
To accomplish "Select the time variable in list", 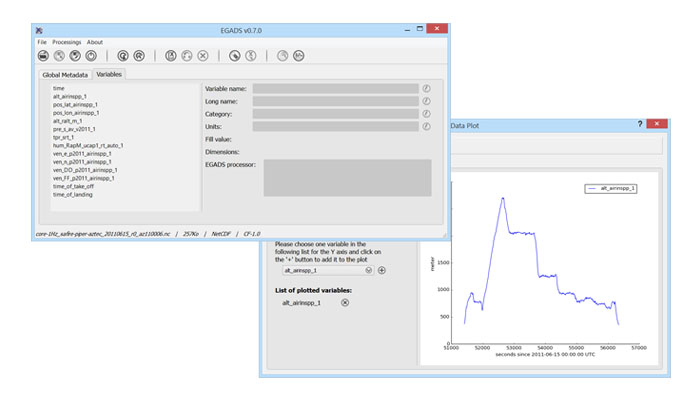I will tap(59, 89).
